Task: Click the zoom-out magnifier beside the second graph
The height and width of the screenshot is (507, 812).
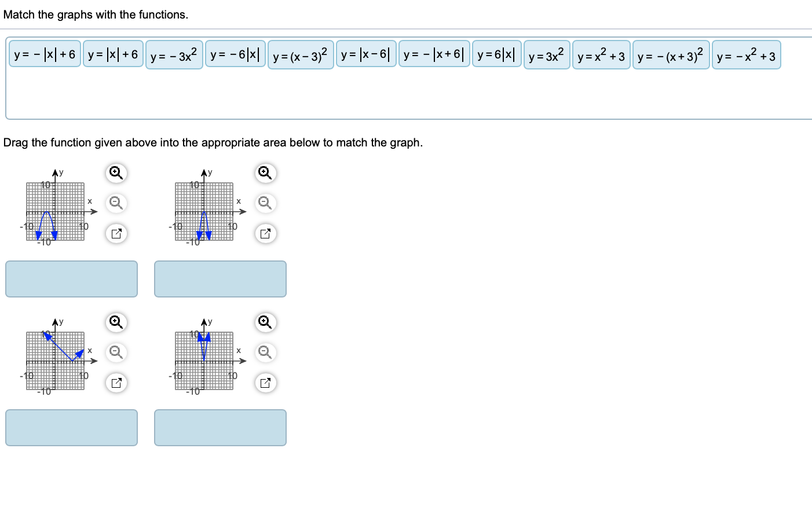Action: point(265,203)
